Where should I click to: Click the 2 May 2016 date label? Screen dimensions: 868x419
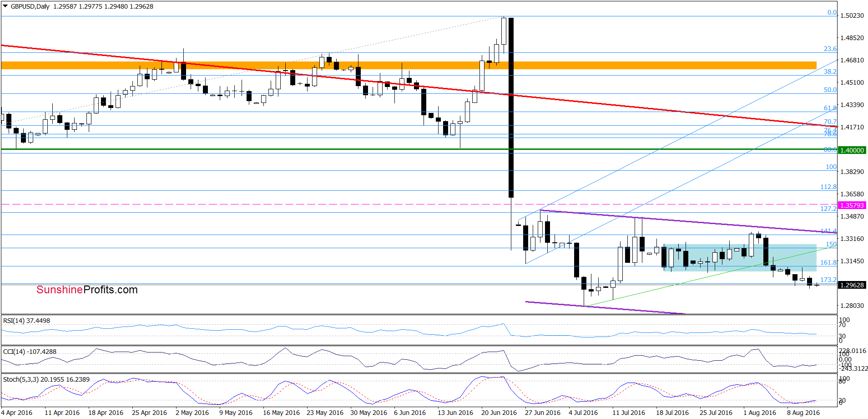(192, 413)
